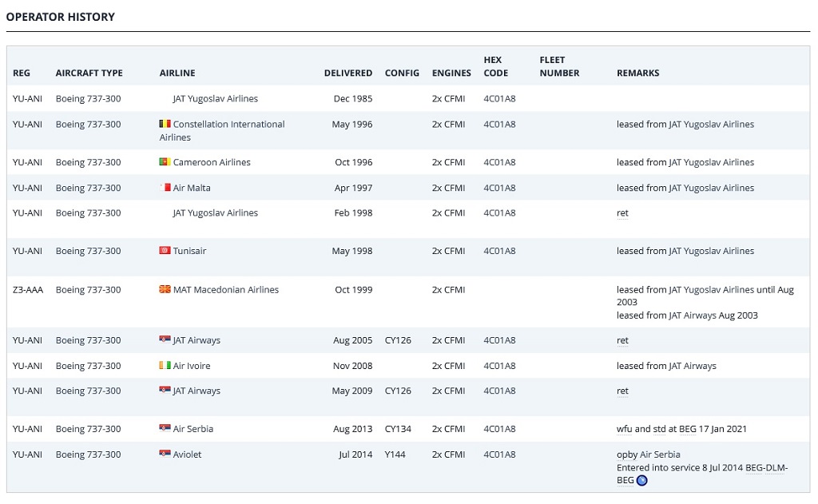Viewport: 818px width, 504px height.
Task: Open the MAT Macedonian Airlines link
Action: (x=226, y=290)
